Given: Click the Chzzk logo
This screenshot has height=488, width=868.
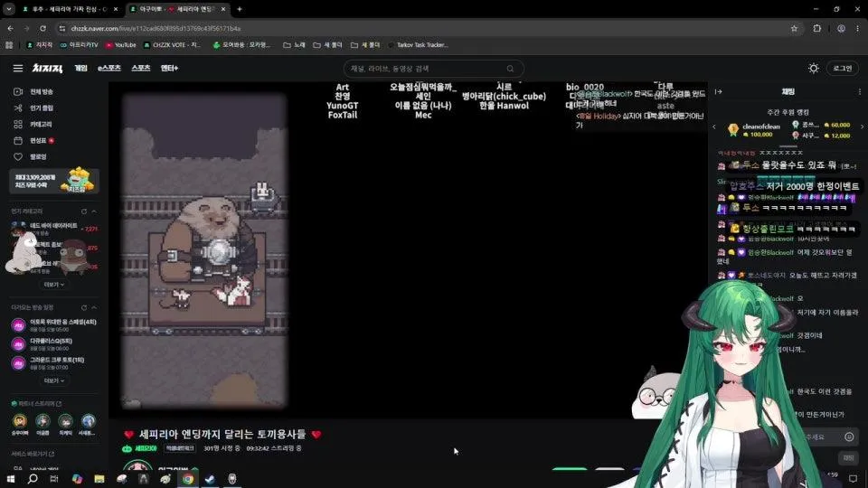Looking at the screenshot, I should 47,68.
